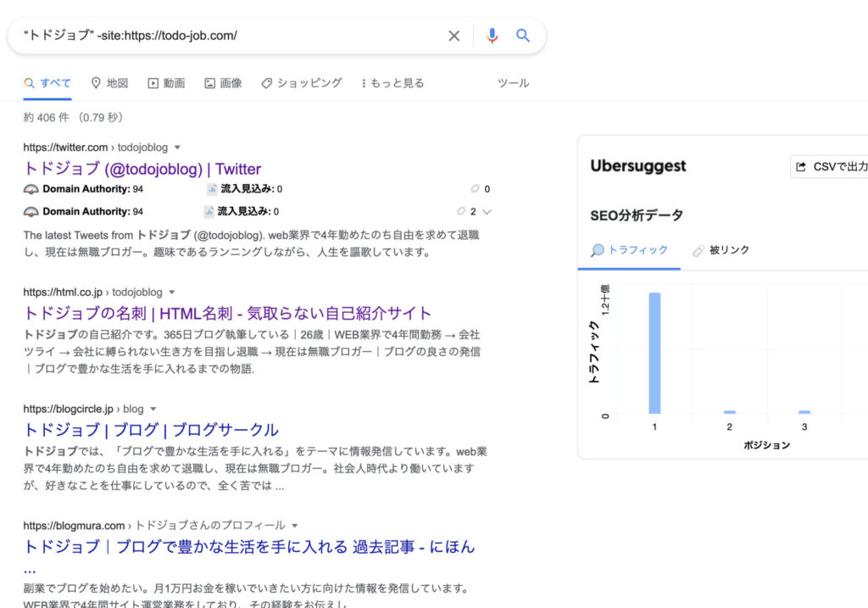This screenshot has width=868, height=608.
Task: Switch to the 画像 tab
Action: [x=223, y=83]
